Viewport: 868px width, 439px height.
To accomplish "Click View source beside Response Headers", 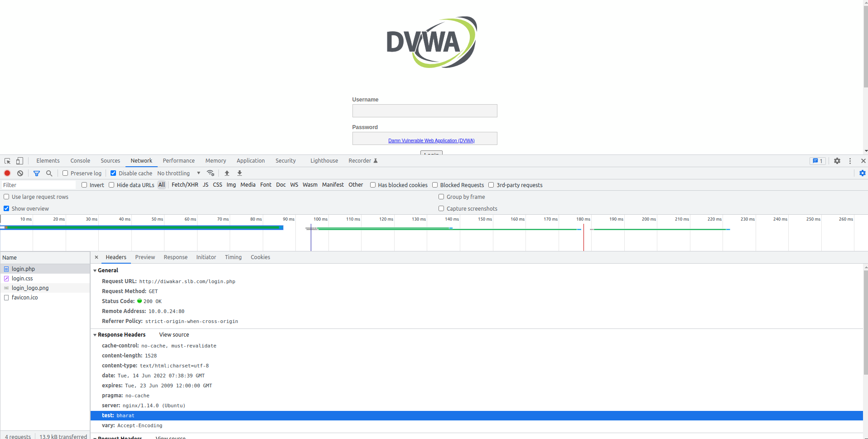I will pos(174,335).
